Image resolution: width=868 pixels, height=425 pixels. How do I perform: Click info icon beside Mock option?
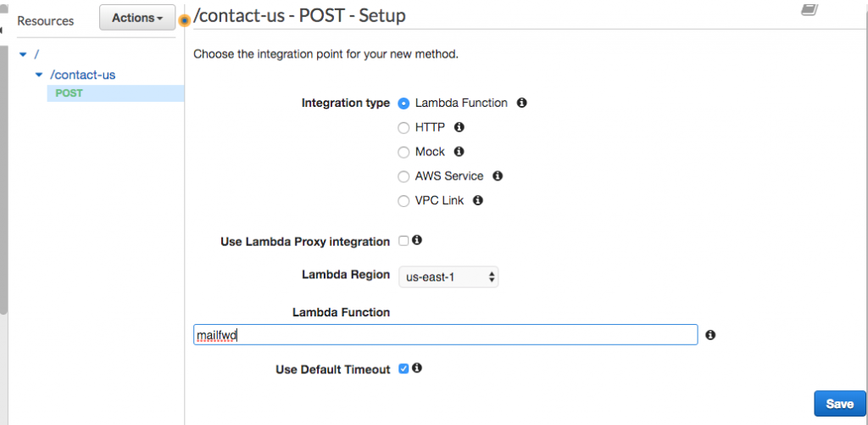[459, 152]
